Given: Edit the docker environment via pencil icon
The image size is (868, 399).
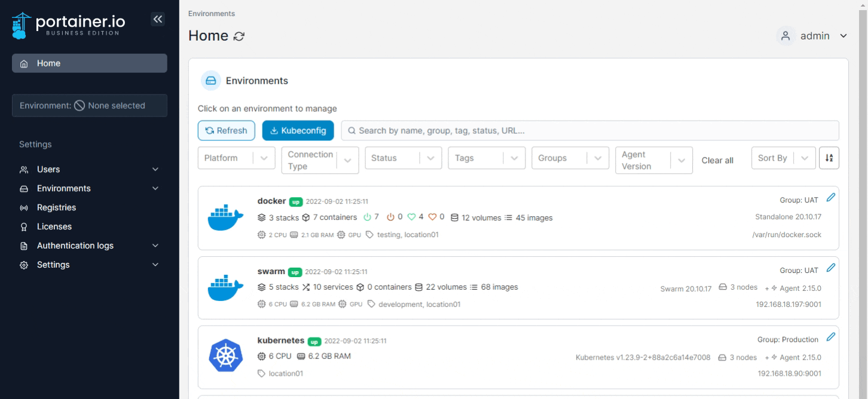Looking at the screenshot, I should click(830, 198).
